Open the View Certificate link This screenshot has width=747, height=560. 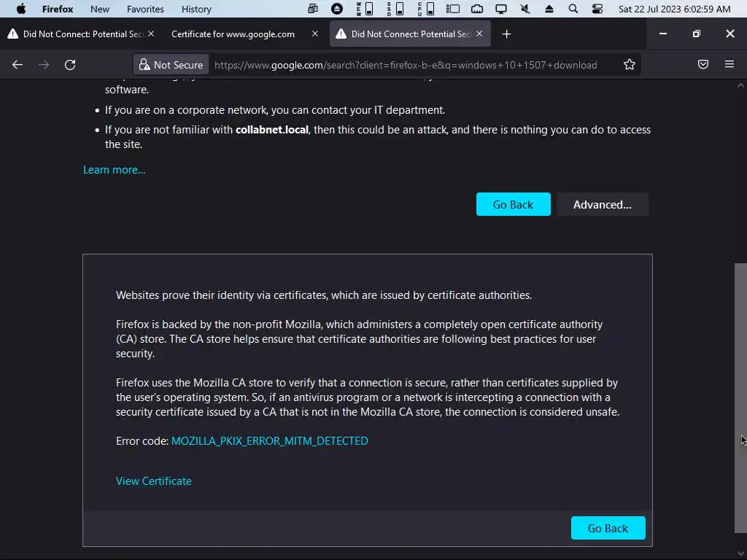pos(153,481)
